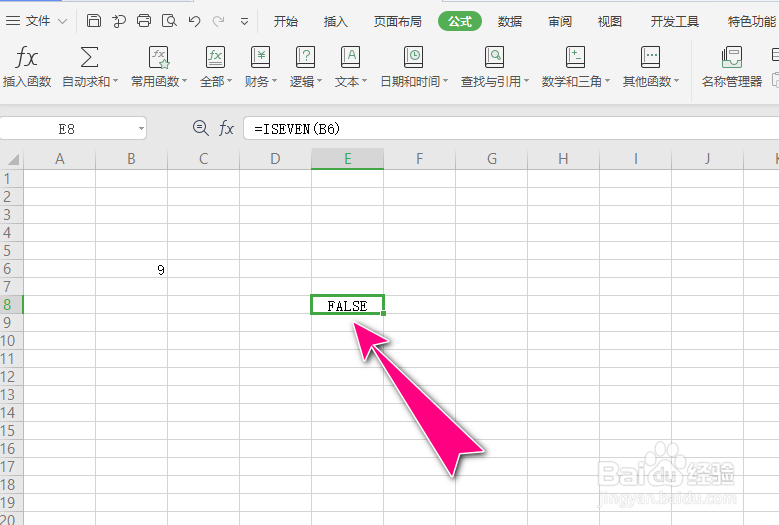
Task: Open 常用函数 function list
Action: click(x=159, y=67)
